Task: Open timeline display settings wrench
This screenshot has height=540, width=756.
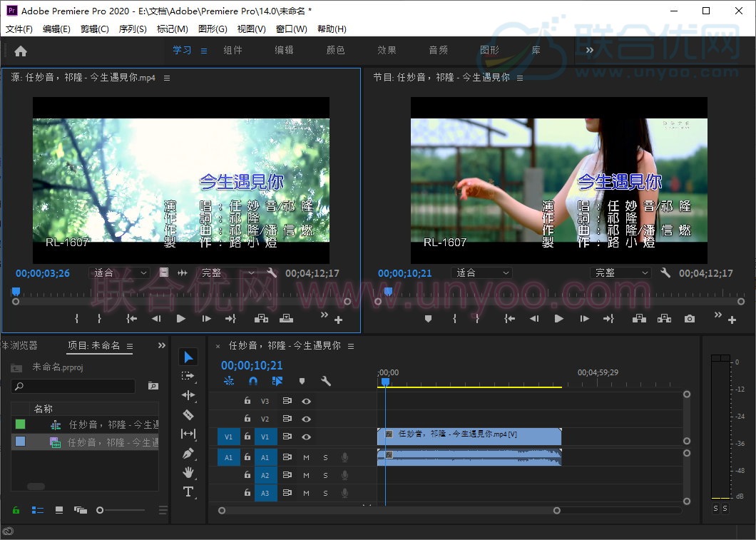Action: click(x=326, y=381)
